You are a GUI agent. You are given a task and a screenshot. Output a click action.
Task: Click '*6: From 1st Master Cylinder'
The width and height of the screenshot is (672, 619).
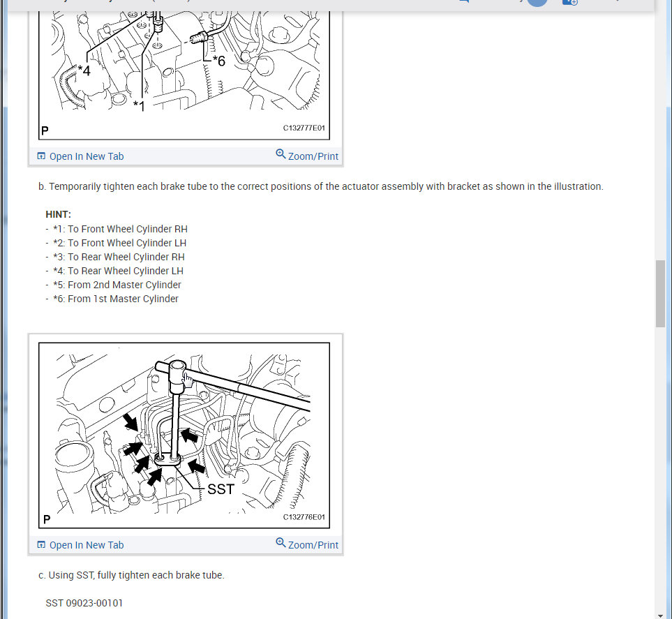[x=115, y=299]
